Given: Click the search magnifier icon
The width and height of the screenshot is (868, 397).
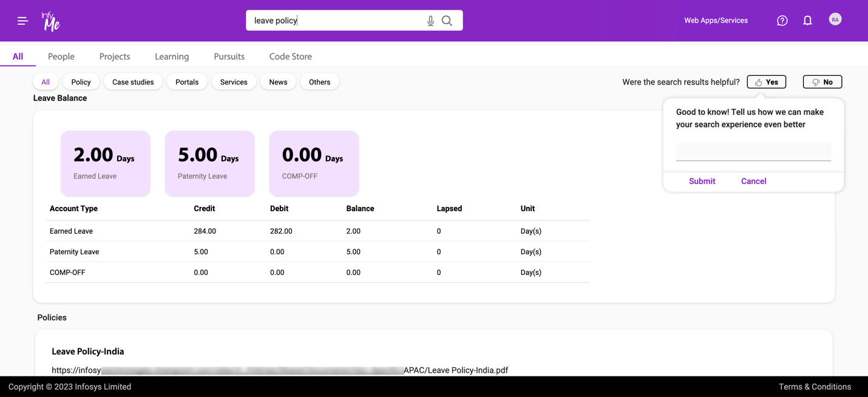Looking at the screenshot, I should 447,20.
